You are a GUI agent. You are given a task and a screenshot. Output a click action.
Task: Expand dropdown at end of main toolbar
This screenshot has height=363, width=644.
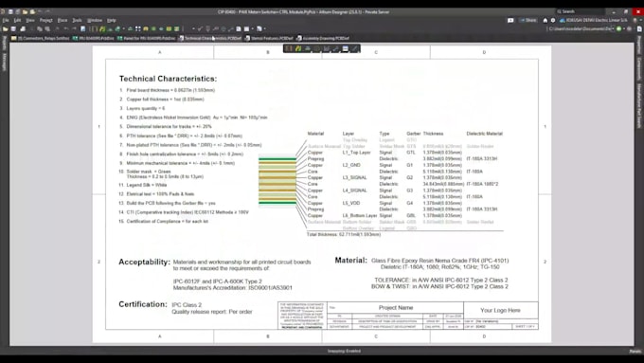(264, 28)
